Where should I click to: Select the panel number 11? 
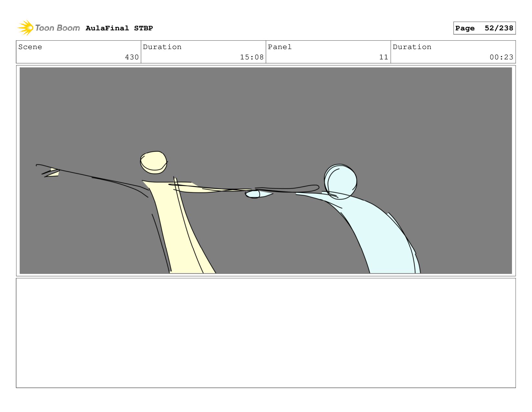[384, 57]
